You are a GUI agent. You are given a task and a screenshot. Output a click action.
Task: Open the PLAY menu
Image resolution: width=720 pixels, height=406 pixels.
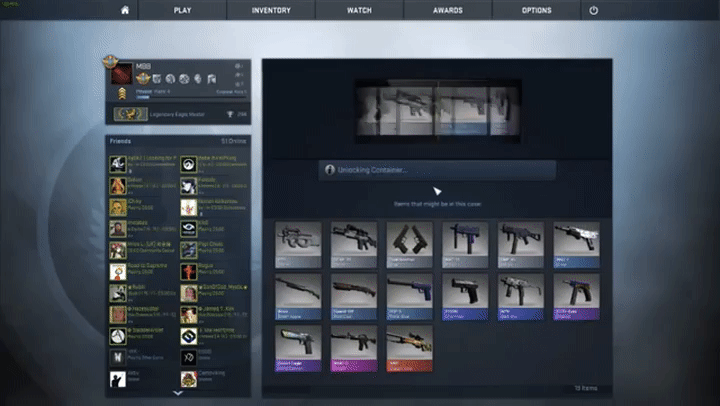click(182, 10)
